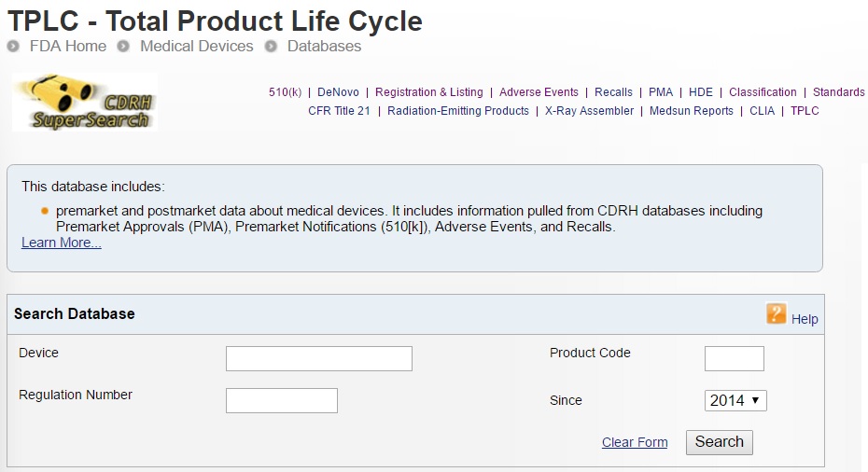Open the Standards link
This screenshot has height=472, width=868.
coord(838,92)
